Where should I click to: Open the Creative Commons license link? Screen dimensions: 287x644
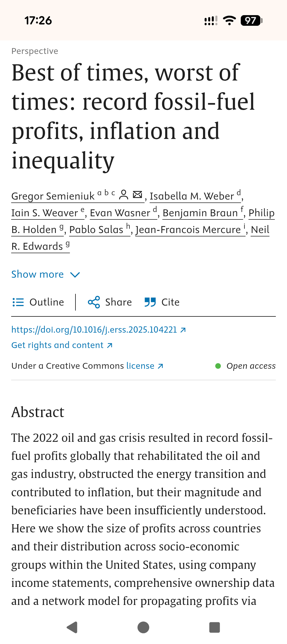[145, 366]
